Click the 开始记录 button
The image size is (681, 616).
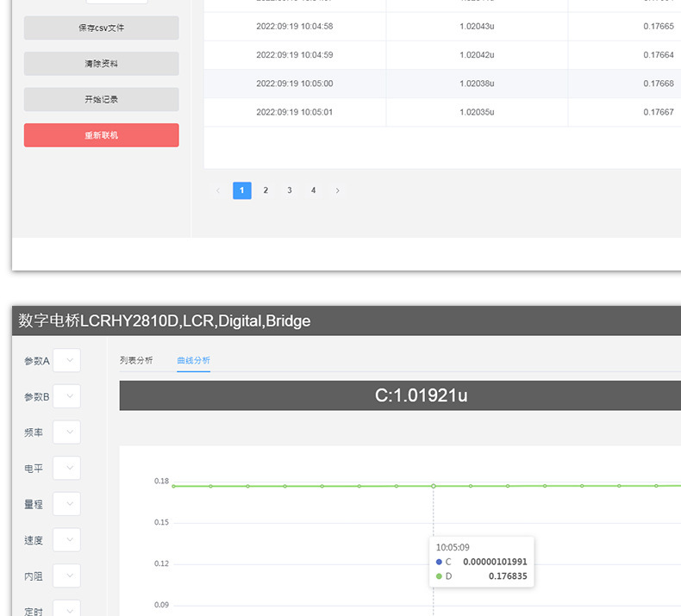(101, 99)
